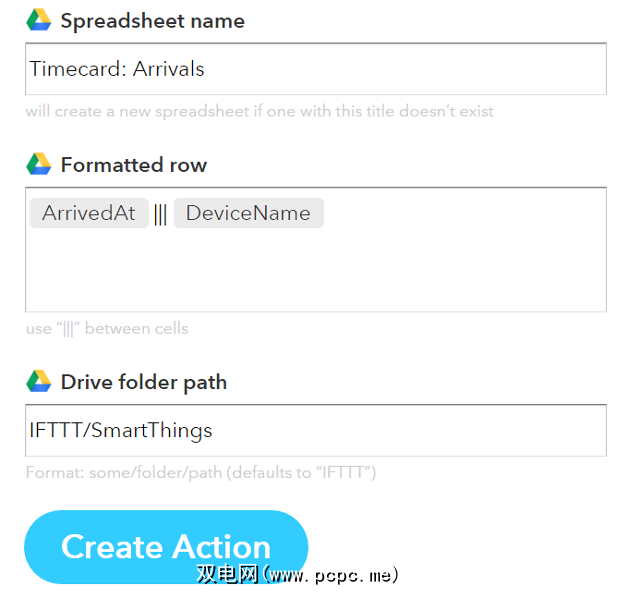Screen dimensions: 640x598
Task: Click the "Drive folder path" heading label
Action: [144, 382]
